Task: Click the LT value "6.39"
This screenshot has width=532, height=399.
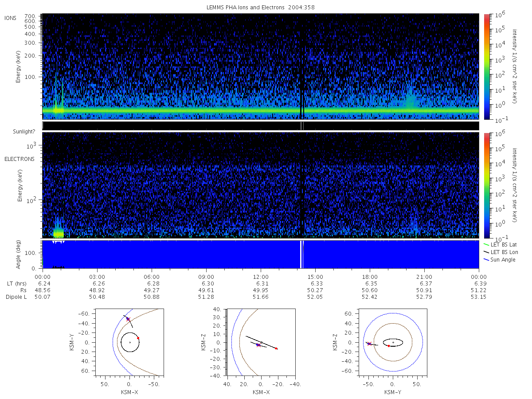Action: pos(479,284)
